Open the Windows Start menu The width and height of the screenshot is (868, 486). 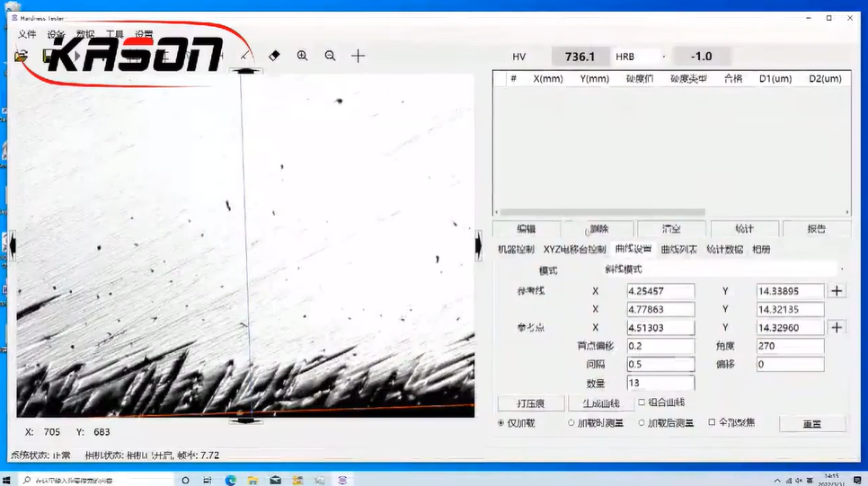click(x=6, y=480)
